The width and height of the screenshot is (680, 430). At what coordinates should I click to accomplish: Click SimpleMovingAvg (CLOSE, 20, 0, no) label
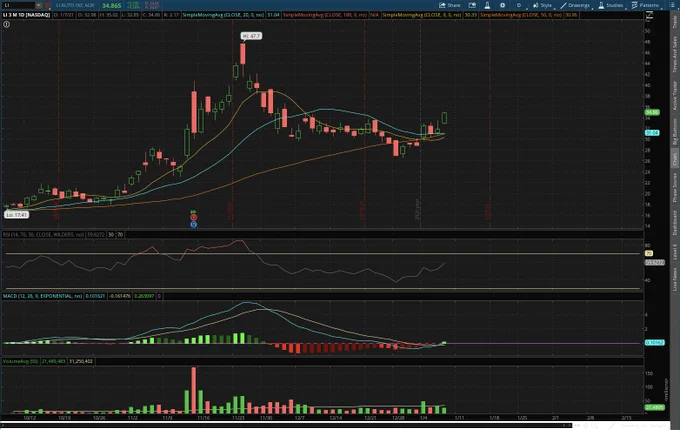223,15
